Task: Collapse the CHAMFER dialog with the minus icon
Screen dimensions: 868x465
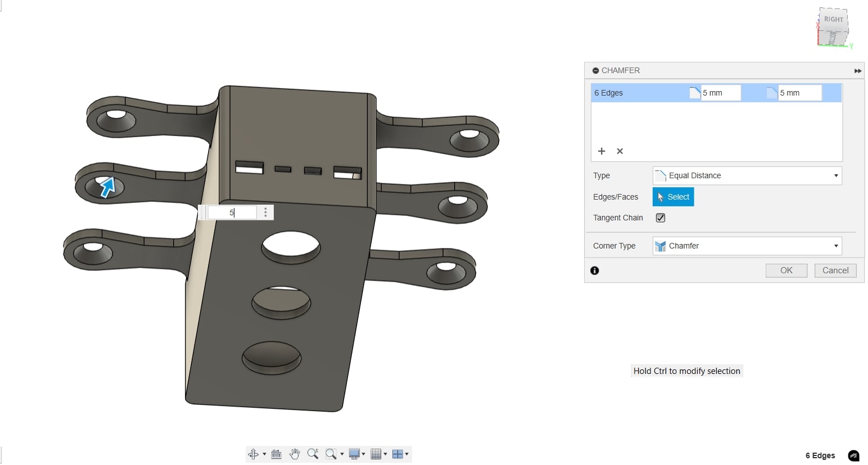Action: (x=596, y=71)
